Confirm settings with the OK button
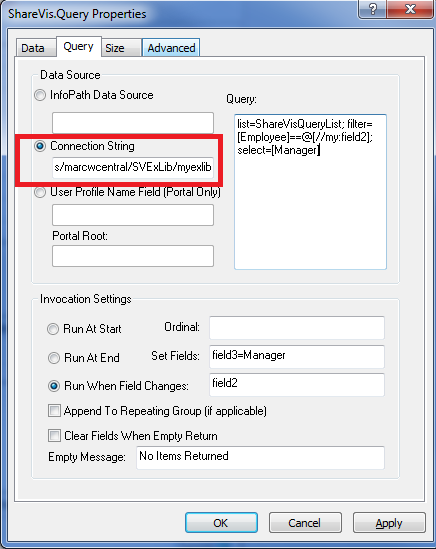The height and width of the screenshot is (549, 436). pyautogui.click(x=221, y=523)
